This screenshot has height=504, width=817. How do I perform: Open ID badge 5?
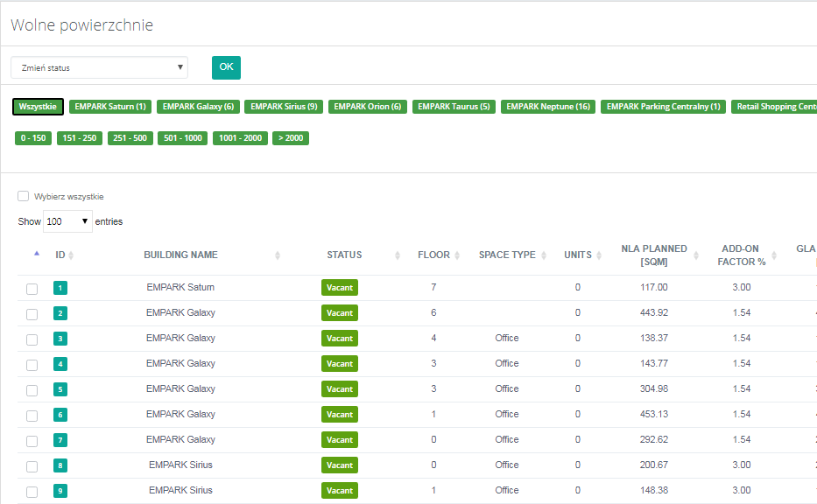point(60,389)
